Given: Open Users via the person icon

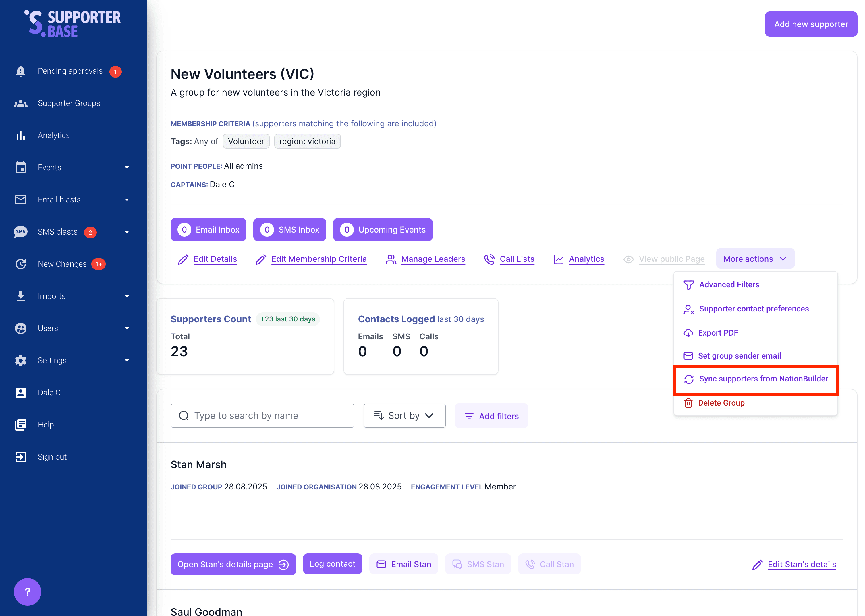Looking at the screenshot, I should tap(20, 328).
